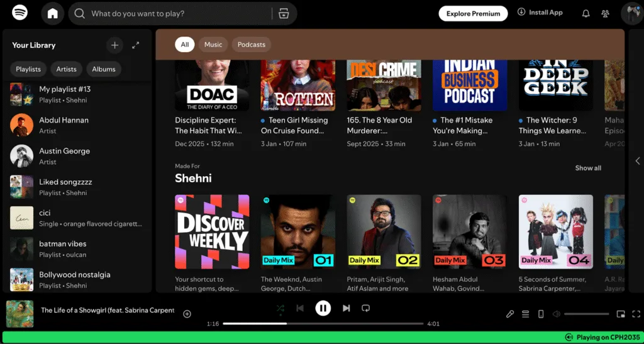This screenshot has width=644, height=344.
Task: Select the Podcasts filter tab
Action: pyautogui.click(x=251, y=45)
